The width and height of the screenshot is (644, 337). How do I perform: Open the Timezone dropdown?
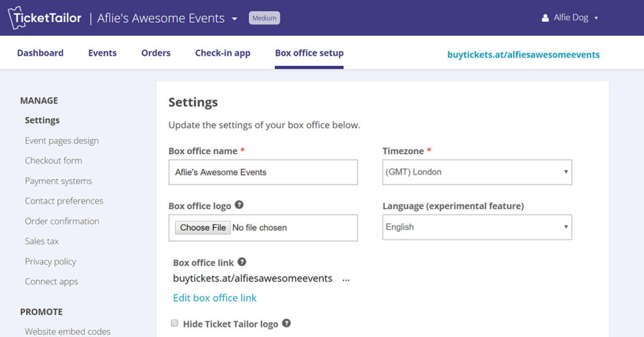pyautogui.click(x=477, y=172)
